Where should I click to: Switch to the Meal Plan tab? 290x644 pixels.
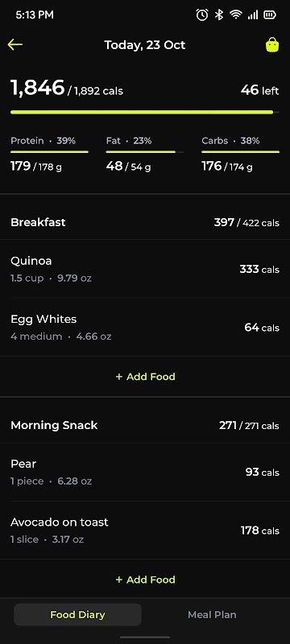pyautogui.click(x=212, y=615)
